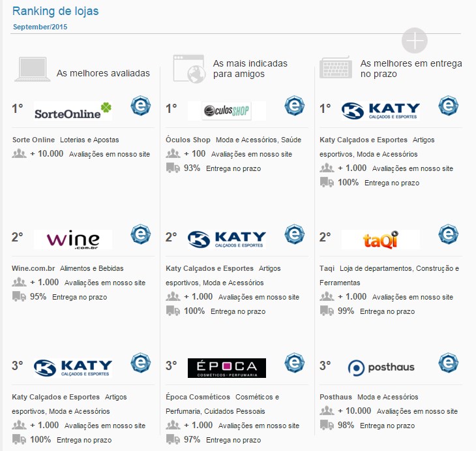Click the 98% delivery value for Posthaus

(346, 425)
